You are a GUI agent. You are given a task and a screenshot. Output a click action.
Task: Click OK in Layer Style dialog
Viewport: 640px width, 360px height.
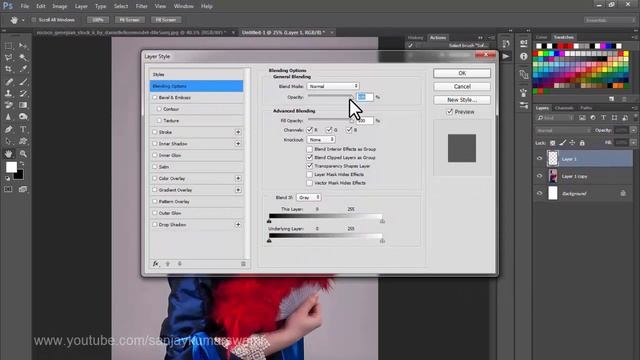(x=462, y=73)
